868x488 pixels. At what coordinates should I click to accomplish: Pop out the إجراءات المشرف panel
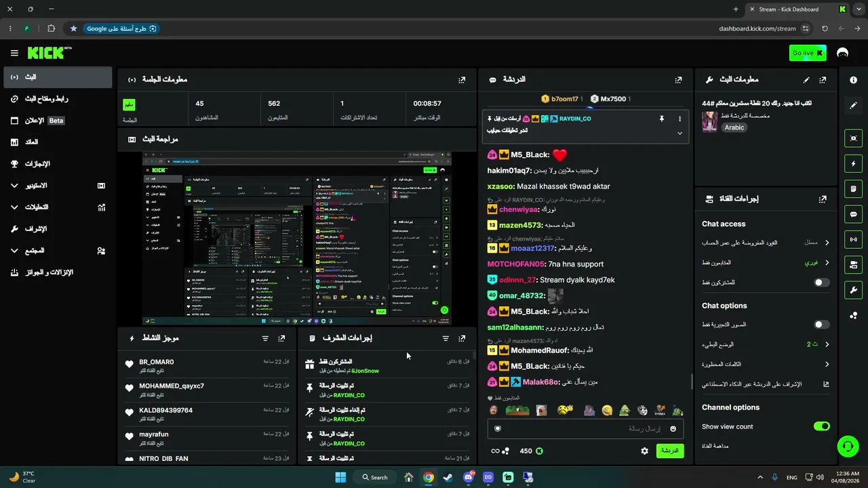pos(462,338)
